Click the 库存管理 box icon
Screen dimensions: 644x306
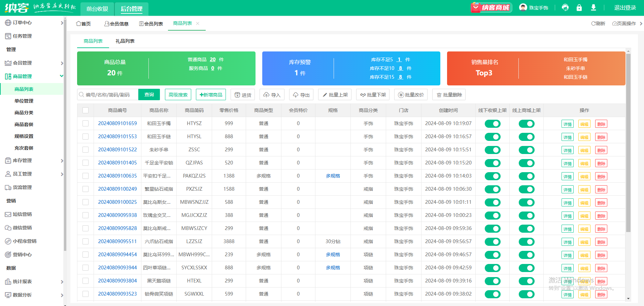tap(8, 160)
